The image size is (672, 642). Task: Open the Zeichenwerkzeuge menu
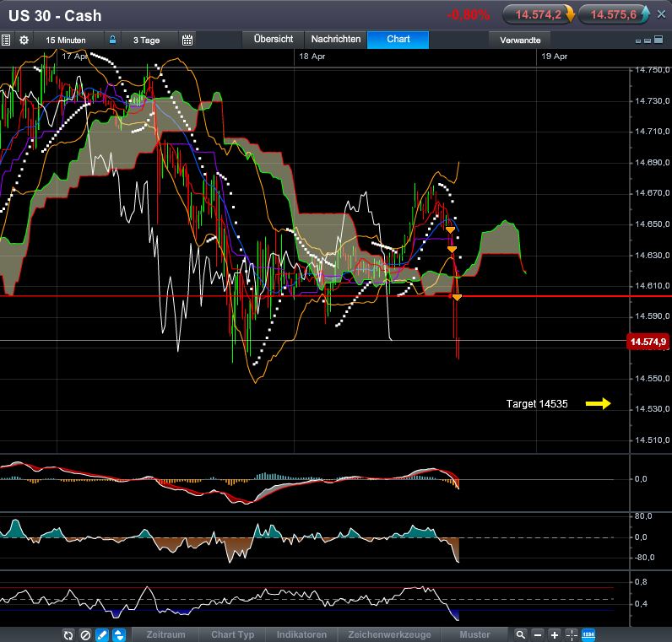point(389,634)
